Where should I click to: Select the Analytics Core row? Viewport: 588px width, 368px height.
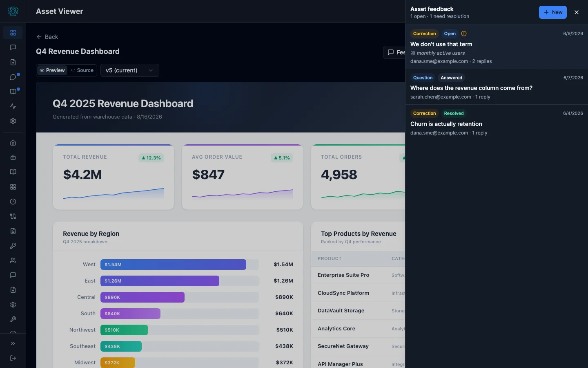tap(358, 329)
